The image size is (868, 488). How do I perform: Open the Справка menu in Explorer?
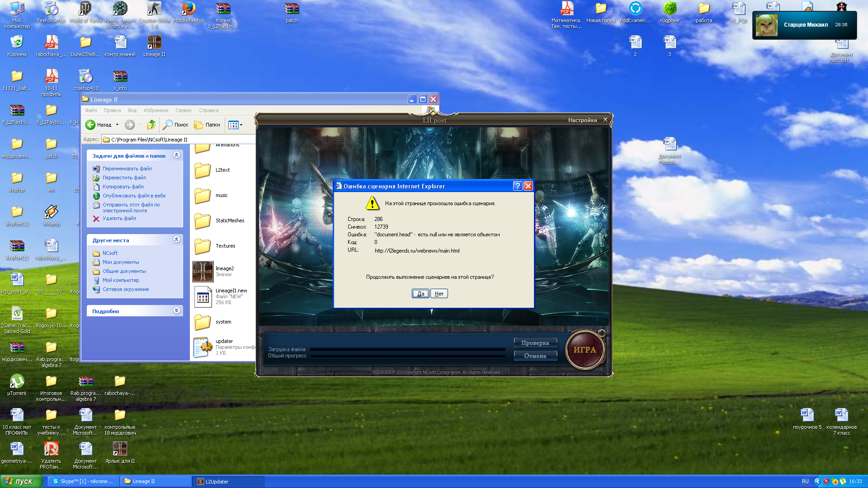point(208,110)
